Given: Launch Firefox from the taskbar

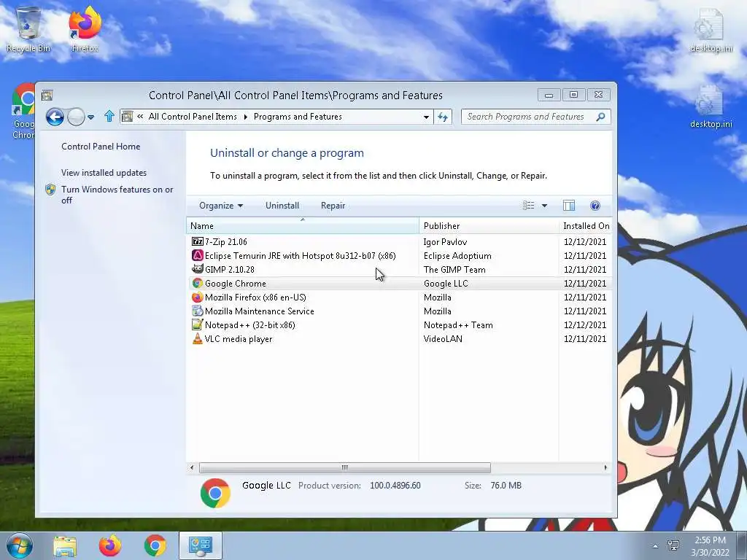Looking at the screenshot, I should (110, 545).
